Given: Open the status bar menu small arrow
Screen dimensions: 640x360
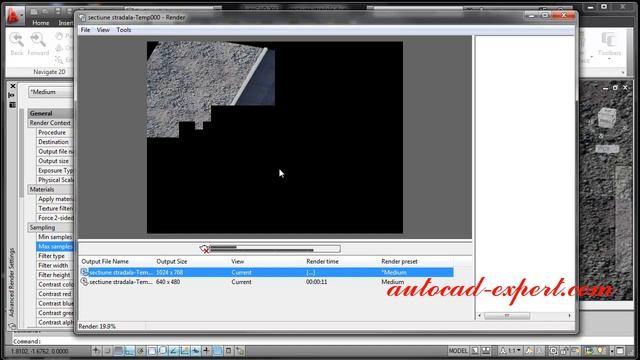Looking at the screenshot, I should tap(612, 351).
